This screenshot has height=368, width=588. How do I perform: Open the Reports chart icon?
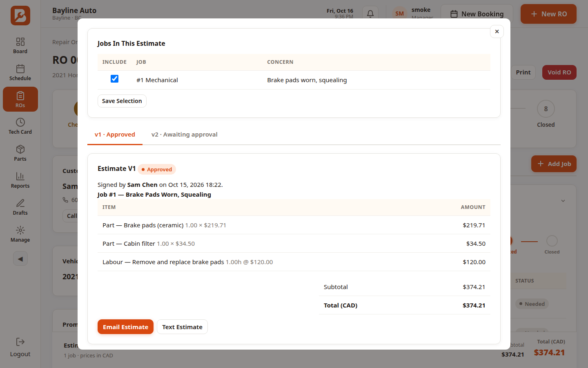pos(20,176)
